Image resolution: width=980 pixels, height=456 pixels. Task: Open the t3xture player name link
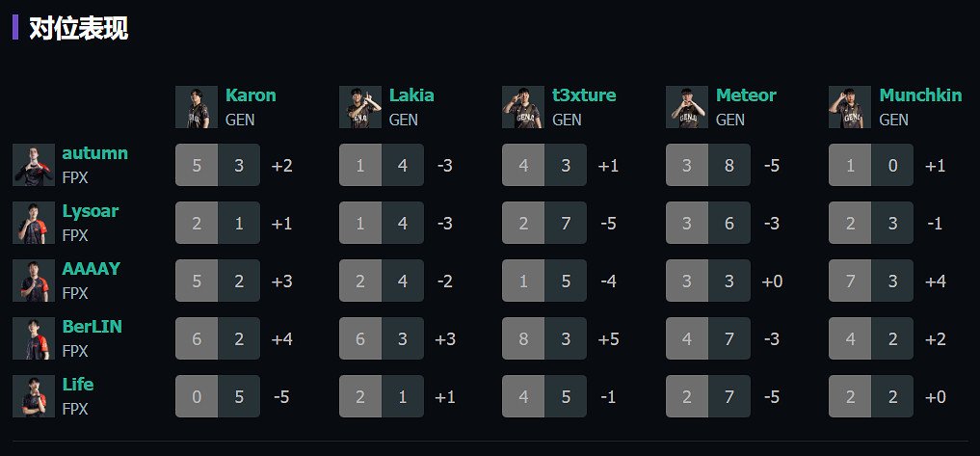point(584,95)
